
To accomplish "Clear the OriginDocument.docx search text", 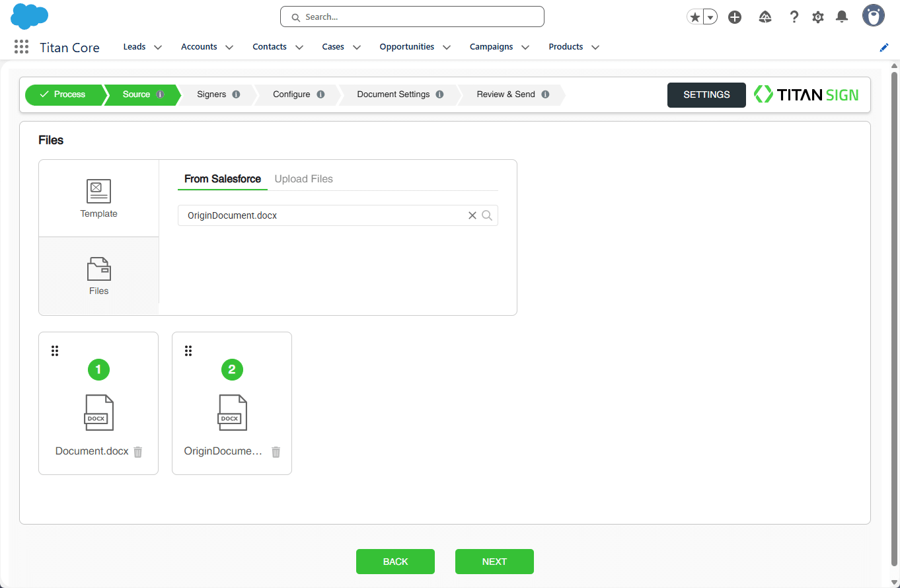I will pyautogui.click(x=472, y=215).
